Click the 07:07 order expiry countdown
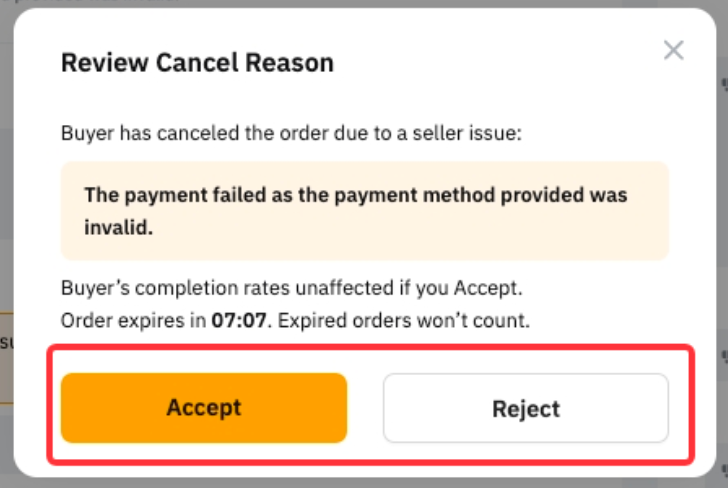The height and width of the screenshot is (488, 728). 230,322
